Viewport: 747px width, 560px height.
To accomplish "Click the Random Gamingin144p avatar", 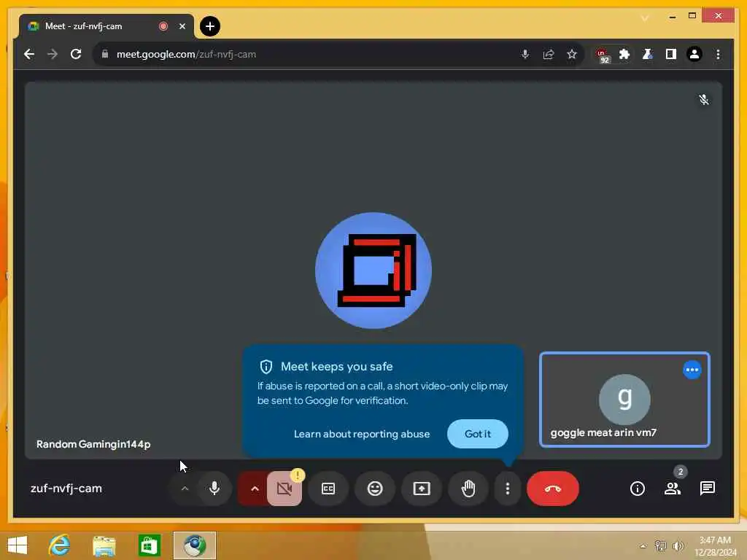I will pos(373,271).
